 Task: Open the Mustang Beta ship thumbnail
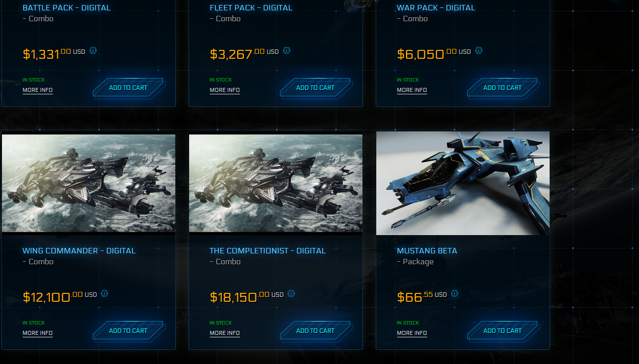coord(463,183)
